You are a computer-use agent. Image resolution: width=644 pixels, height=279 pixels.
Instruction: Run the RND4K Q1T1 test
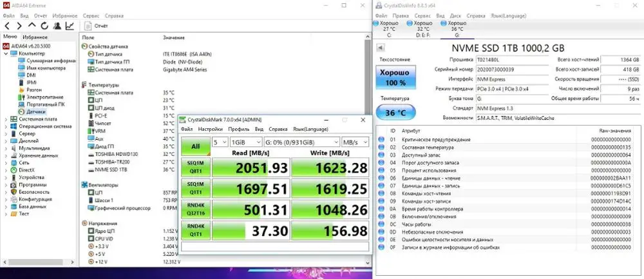[196, 231]
